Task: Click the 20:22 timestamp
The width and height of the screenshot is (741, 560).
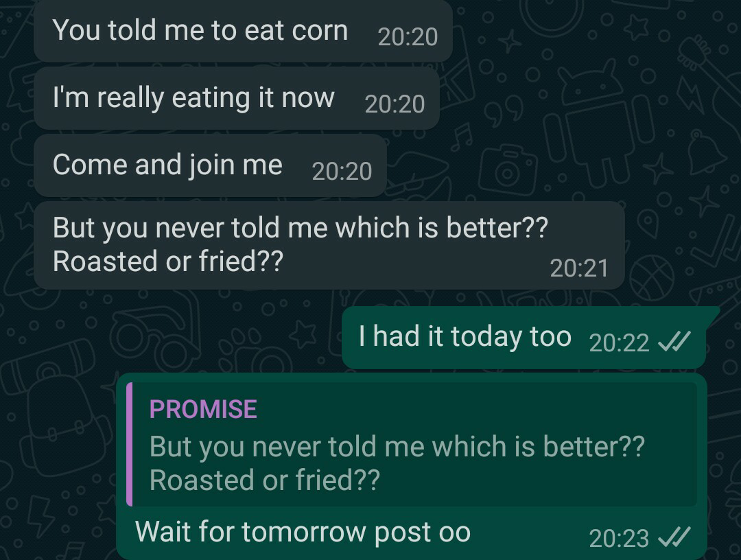Action: 619,342
